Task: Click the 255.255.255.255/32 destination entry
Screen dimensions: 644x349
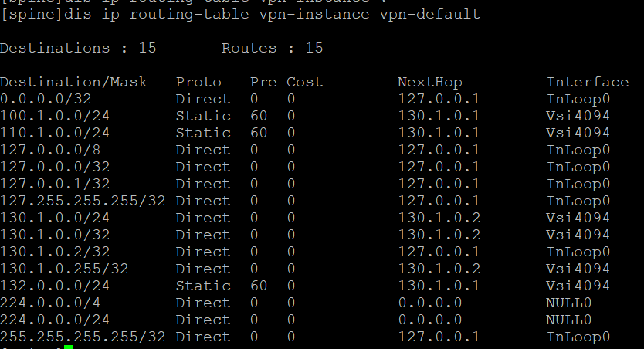Action: click(83, 337)
